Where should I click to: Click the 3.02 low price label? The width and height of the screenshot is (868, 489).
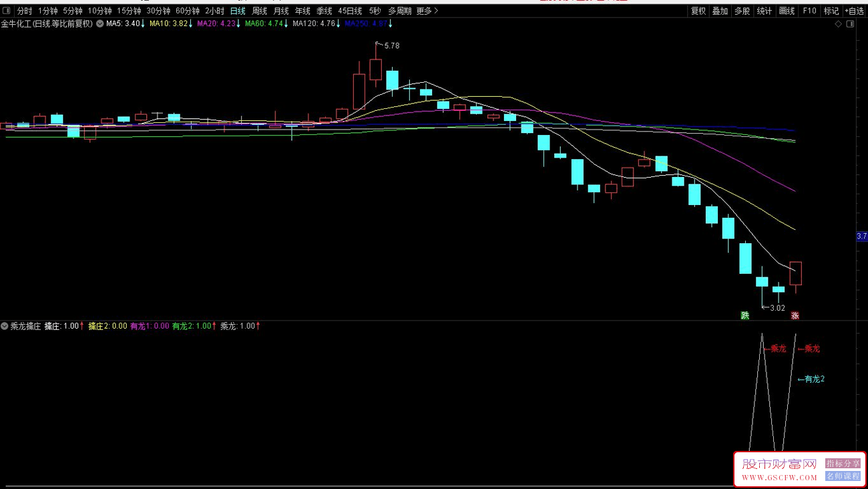pyautogui.click(x=777, y=308)
